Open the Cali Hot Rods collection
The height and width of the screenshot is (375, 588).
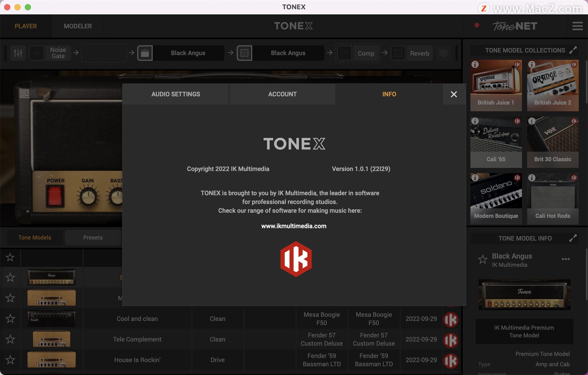tap(553, 199)
